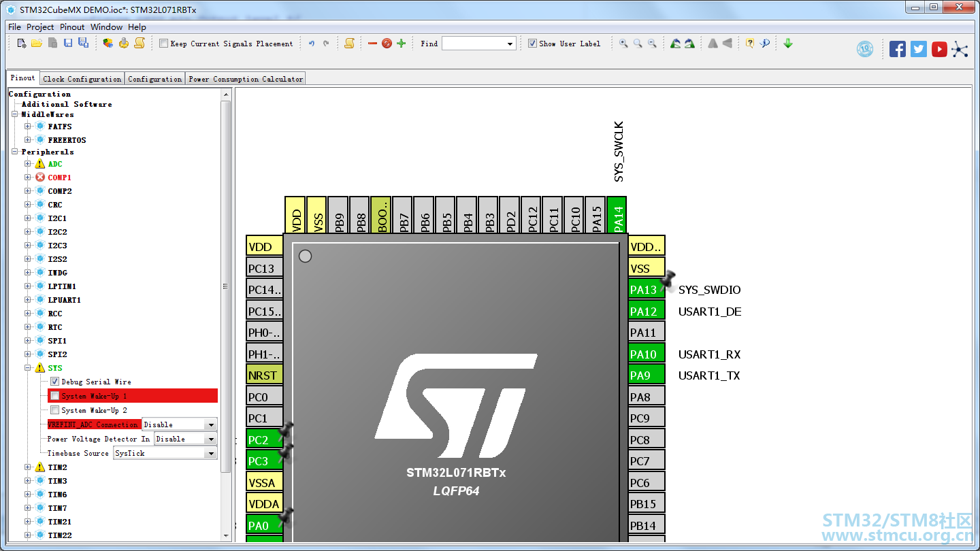Click the Undo arrow in the toolbar
This screenshot has width=980, height=551.
click(x=312, y=44)
